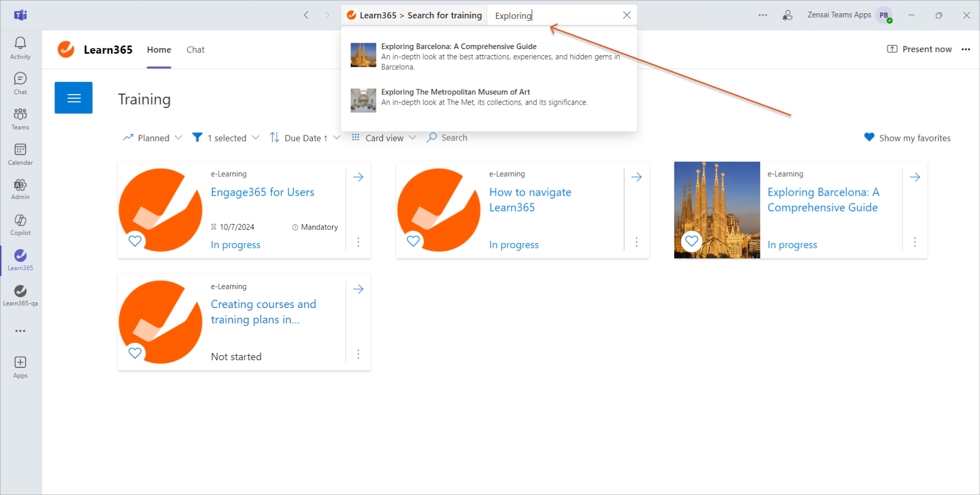
Task: Switch to the Chat tab
Action: [195, 50]
